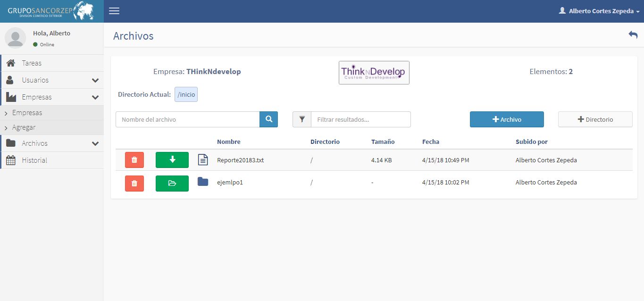Click the + Directorio button
The image size is (644, 301).
point(595,119)
